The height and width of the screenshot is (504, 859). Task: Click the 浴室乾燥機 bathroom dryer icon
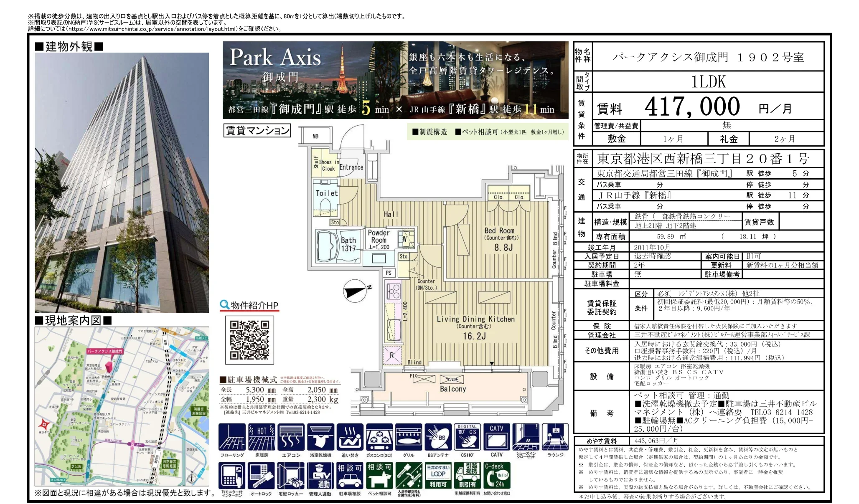pyautogui.click(x=320, y=437)
